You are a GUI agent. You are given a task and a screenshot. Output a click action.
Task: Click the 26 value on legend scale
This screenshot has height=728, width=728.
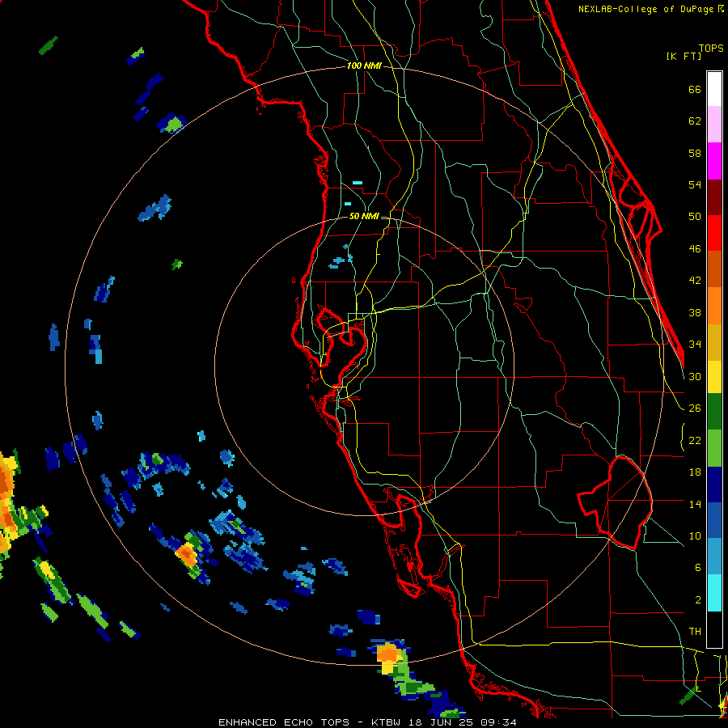[695, 408]
